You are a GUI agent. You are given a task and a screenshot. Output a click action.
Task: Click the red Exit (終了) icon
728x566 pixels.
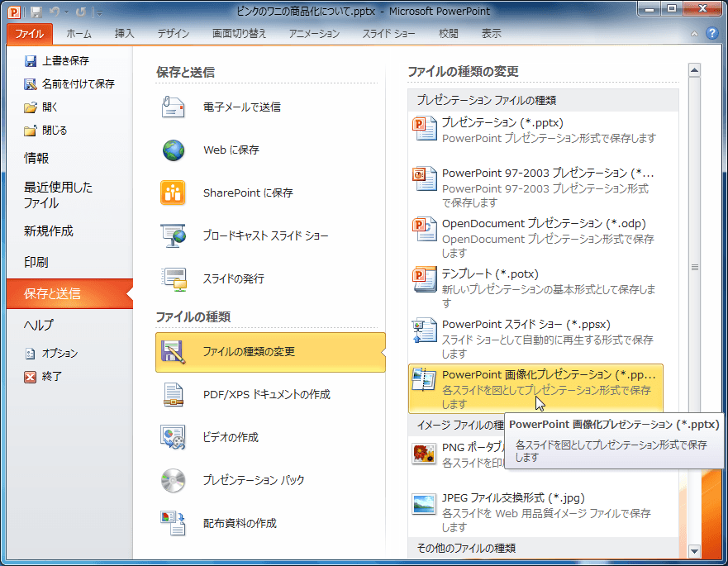(x=31, y=377)
